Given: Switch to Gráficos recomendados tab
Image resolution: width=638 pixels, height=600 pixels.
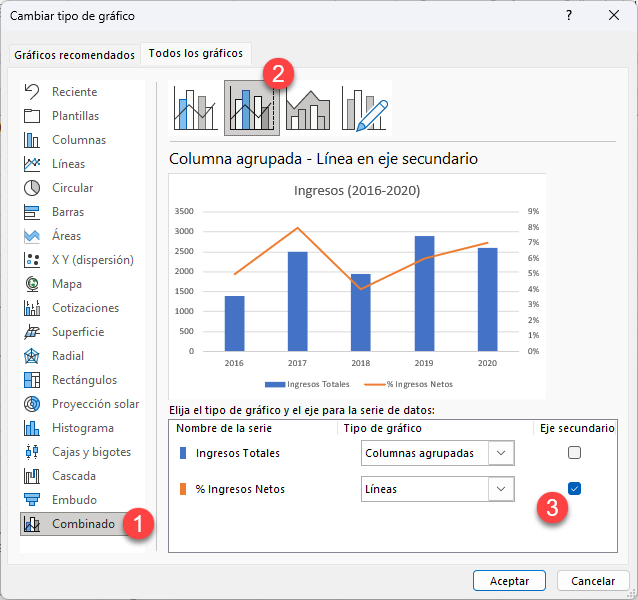Looking at the screenshot, I should (74, 55).
